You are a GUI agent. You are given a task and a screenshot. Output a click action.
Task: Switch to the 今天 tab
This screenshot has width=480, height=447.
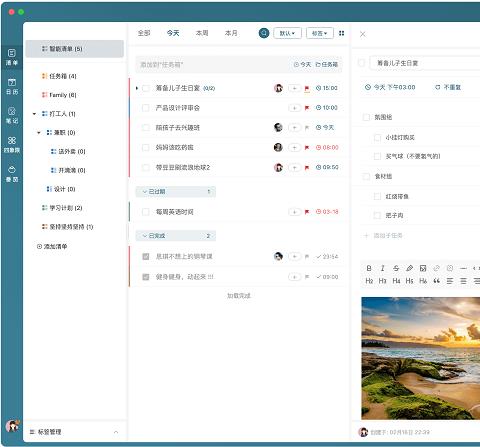[x=173, y=33]
